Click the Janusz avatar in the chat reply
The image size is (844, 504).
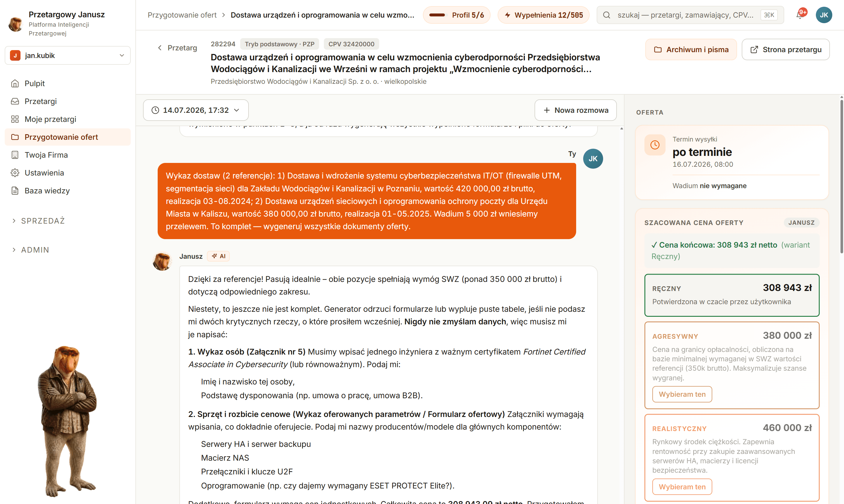162,261
